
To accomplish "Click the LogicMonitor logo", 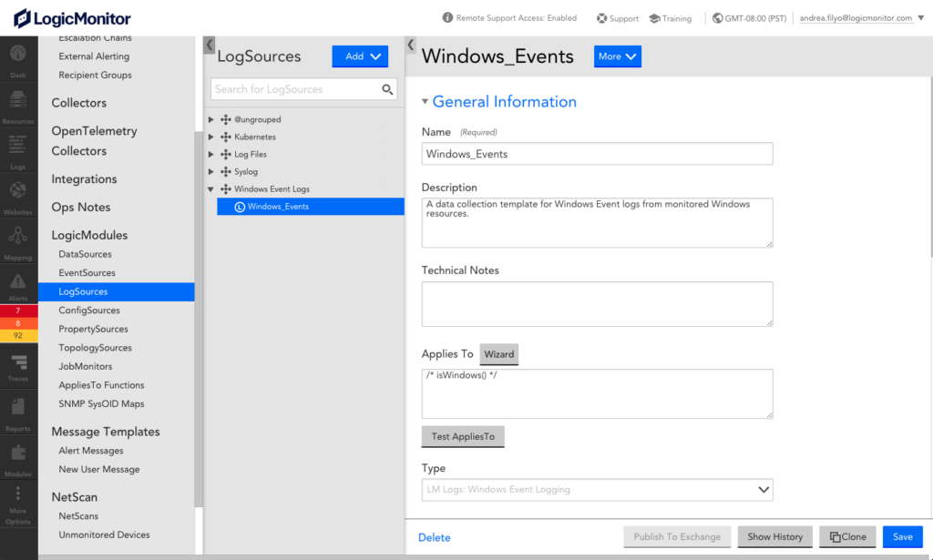I will coord(72,18).
